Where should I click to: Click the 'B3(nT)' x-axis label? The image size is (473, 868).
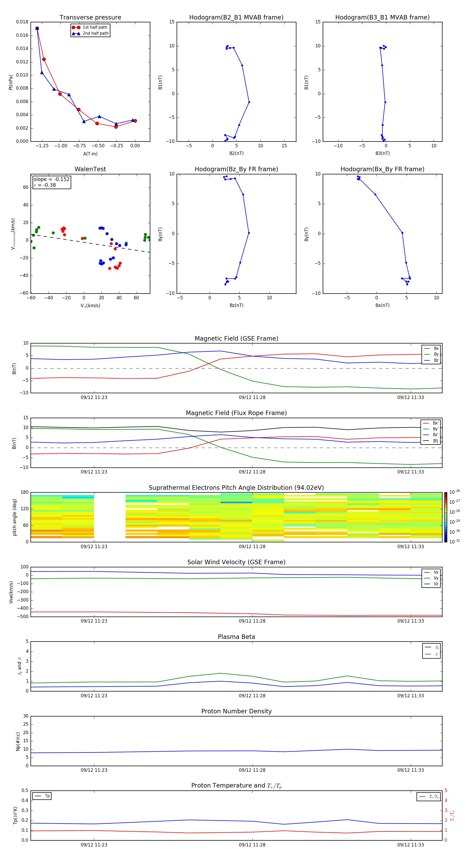click(382, 153)
